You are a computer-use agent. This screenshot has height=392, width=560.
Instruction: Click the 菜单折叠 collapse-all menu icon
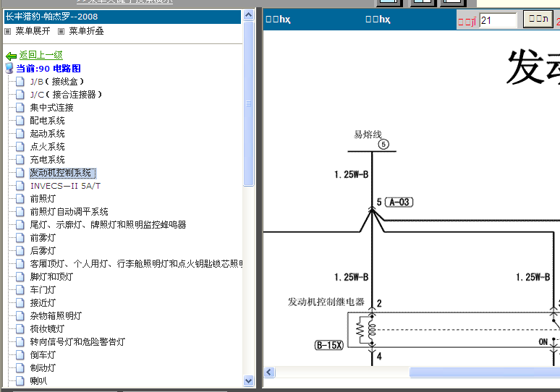click(61, 32)
